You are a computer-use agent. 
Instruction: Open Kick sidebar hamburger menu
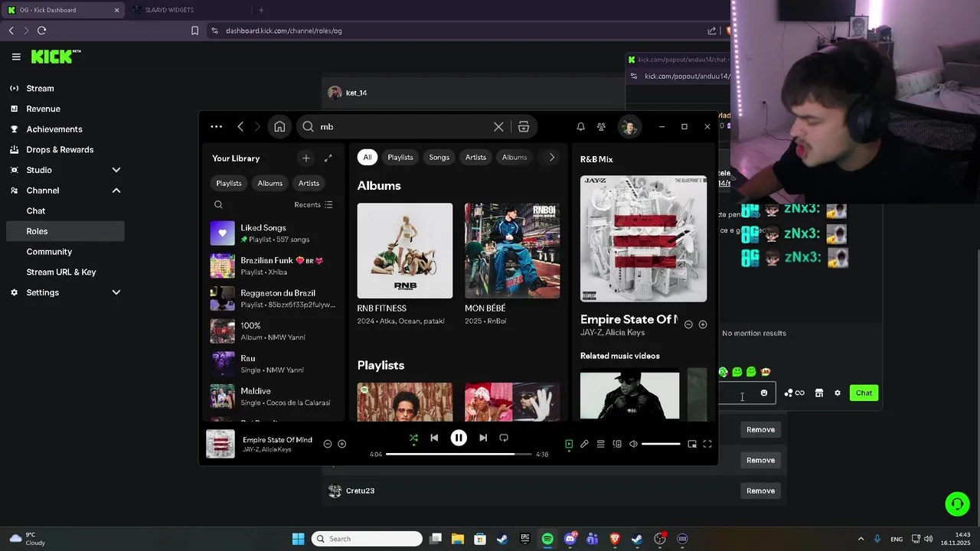(16, 57)
